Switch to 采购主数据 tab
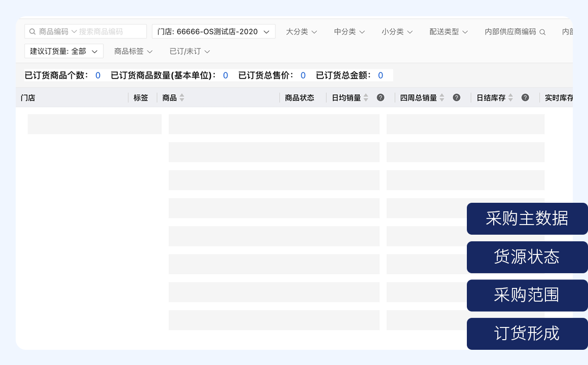588x365 pixels. [527, 218]
